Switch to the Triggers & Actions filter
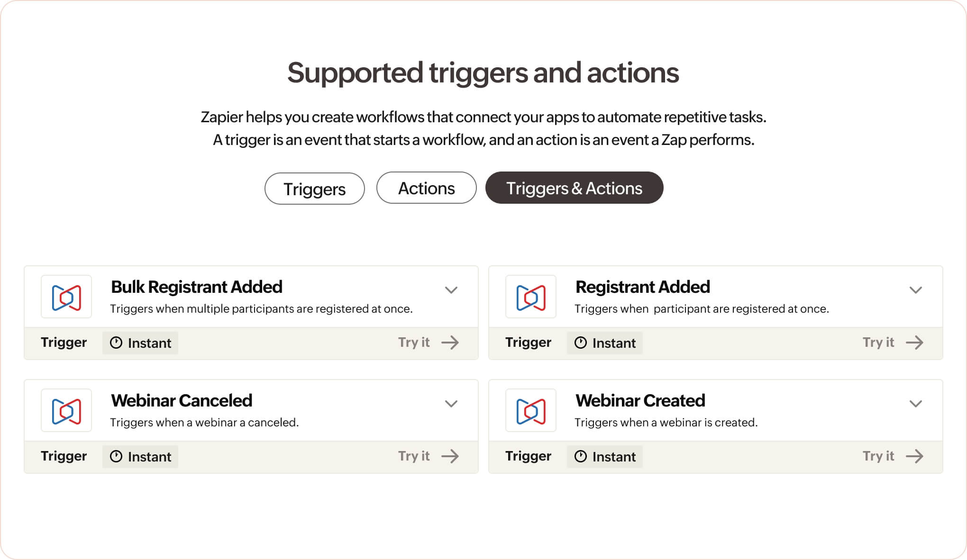The image size is (967, 560). (x=574, y=188)
